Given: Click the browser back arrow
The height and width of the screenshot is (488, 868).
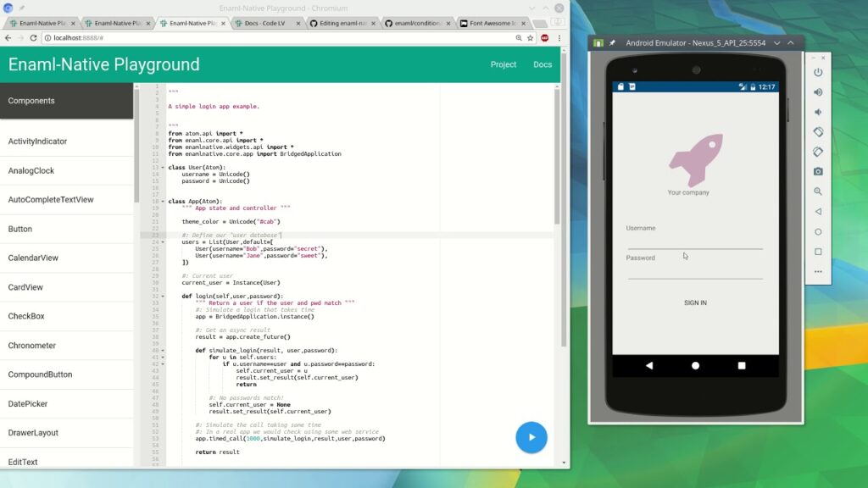Looking at the screenshot, I should click(x=8, y=37).
